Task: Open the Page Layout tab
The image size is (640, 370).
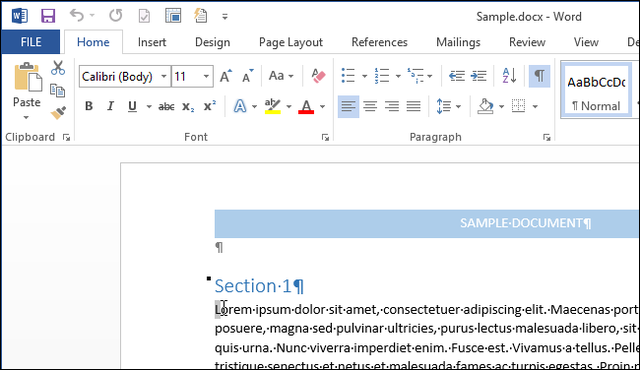Action: tap(291, 42)
